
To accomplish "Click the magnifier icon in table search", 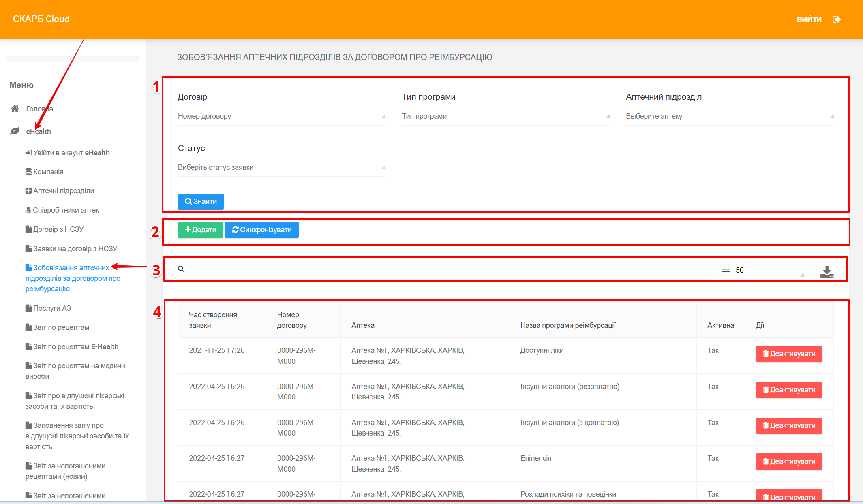I will (x=181, y=269).
